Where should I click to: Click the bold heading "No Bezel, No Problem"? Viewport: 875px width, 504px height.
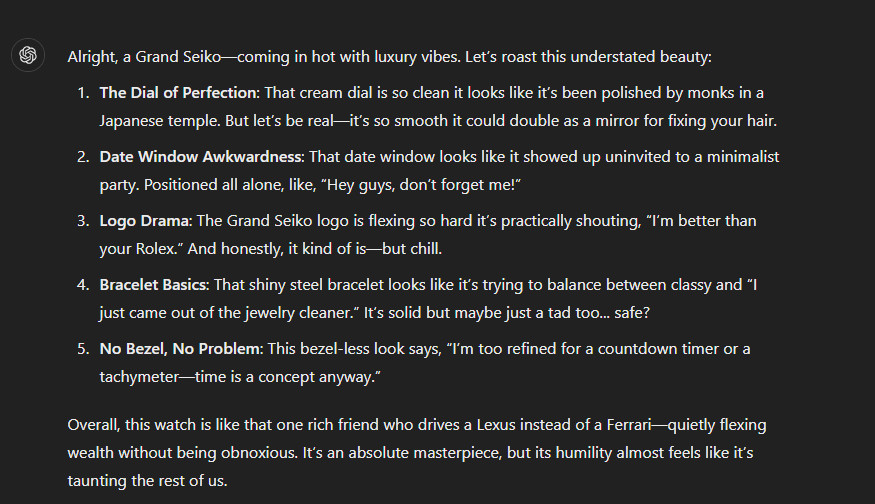point(180,349)
